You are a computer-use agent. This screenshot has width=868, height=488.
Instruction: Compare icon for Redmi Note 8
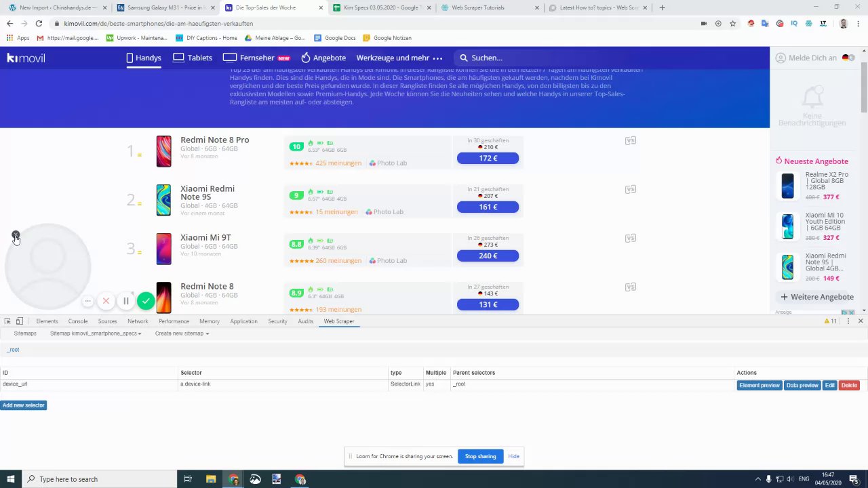631,287
